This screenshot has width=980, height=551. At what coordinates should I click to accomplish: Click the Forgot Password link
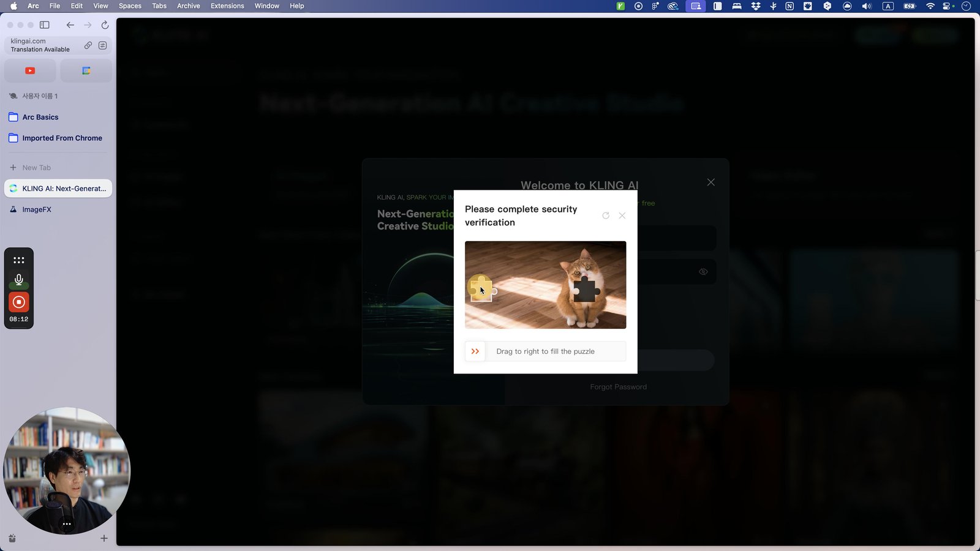click(618, 387)
